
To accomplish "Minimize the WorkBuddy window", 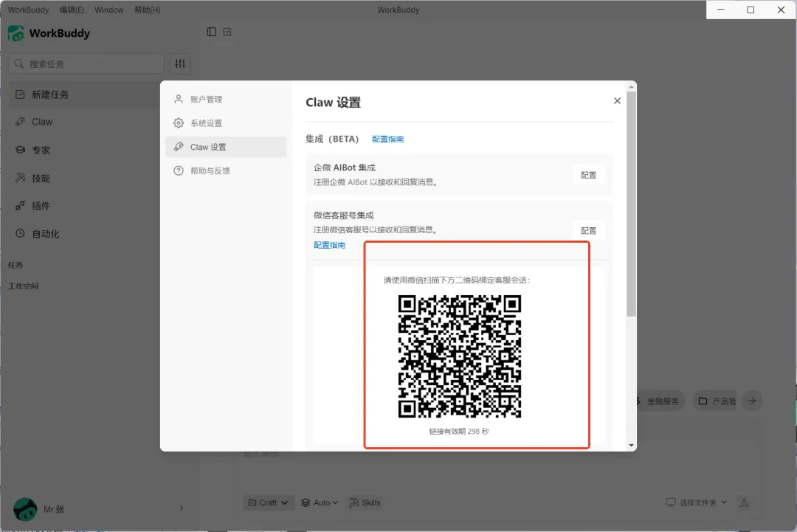I will (x=721, y=10).
